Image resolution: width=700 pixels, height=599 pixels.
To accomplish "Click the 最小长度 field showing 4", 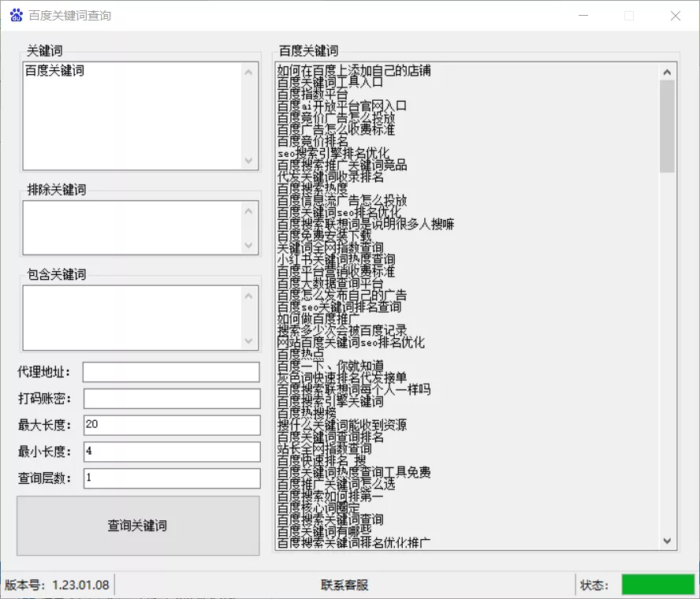I will tap(172, 452).
